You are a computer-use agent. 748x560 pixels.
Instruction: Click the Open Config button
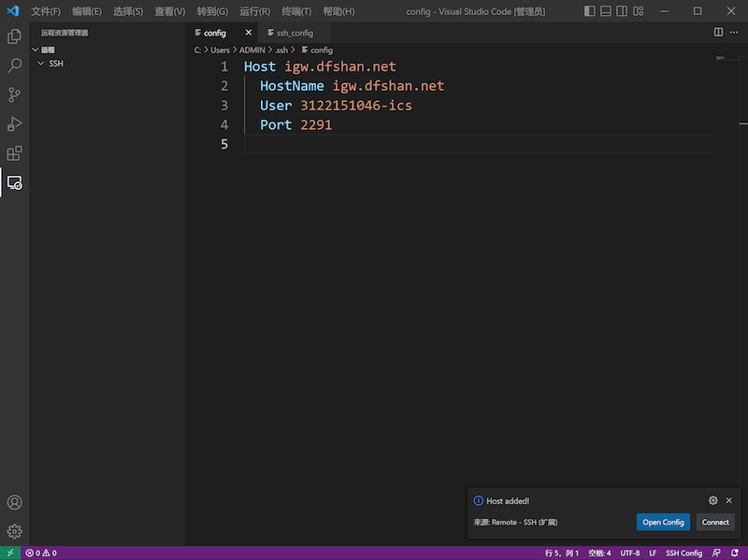[663, 522]
